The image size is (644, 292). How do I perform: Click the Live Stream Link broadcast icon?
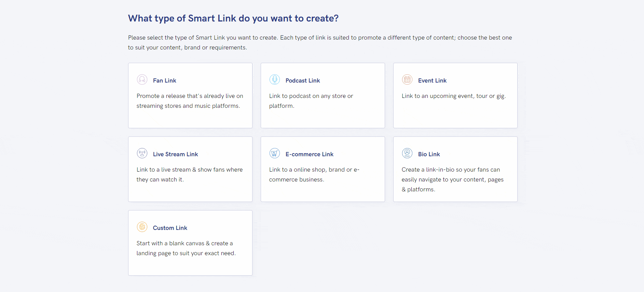[142, 153]
